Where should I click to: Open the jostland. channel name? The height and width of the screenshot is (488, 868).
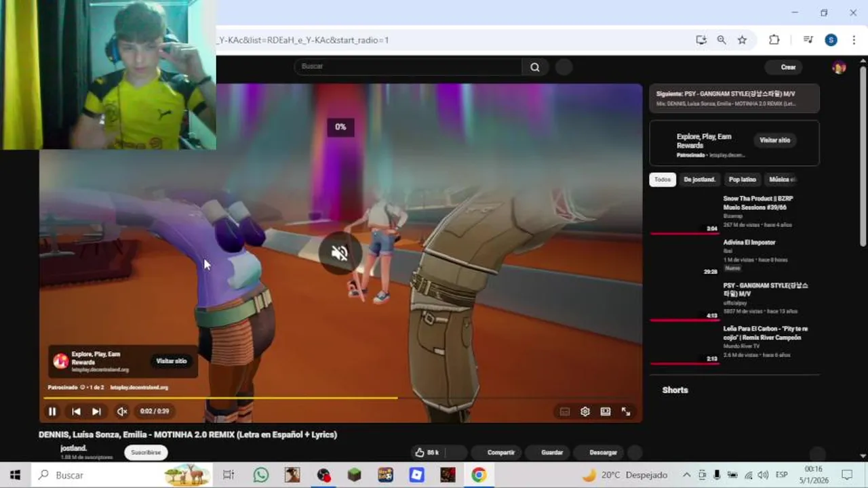tap(74, 448)
